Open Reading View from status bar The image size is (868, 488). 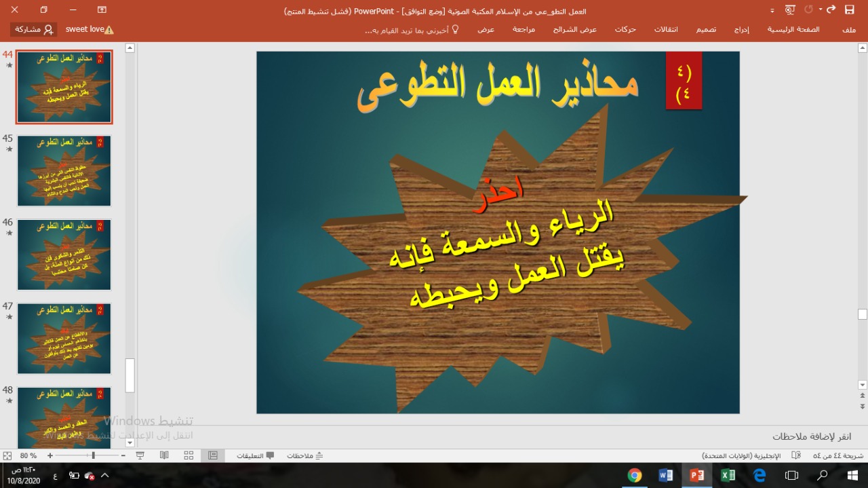click(164, 455)
